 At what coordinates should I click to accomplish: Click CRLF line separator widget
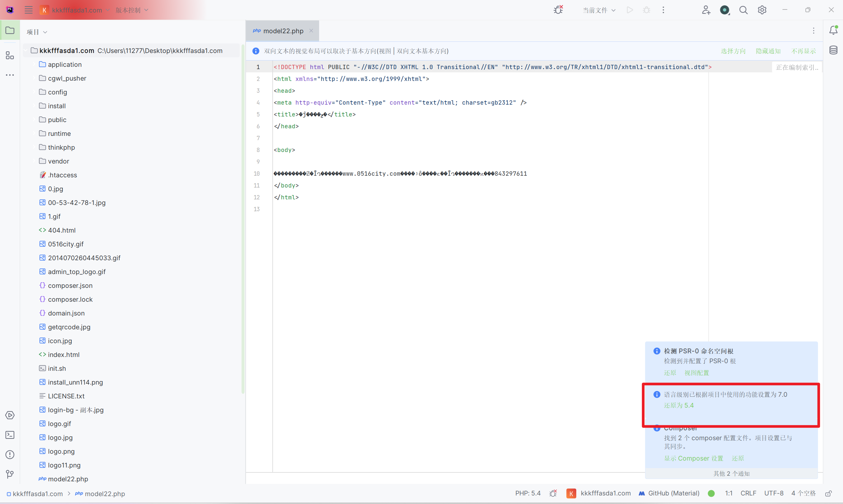click(x=748, y=493)
